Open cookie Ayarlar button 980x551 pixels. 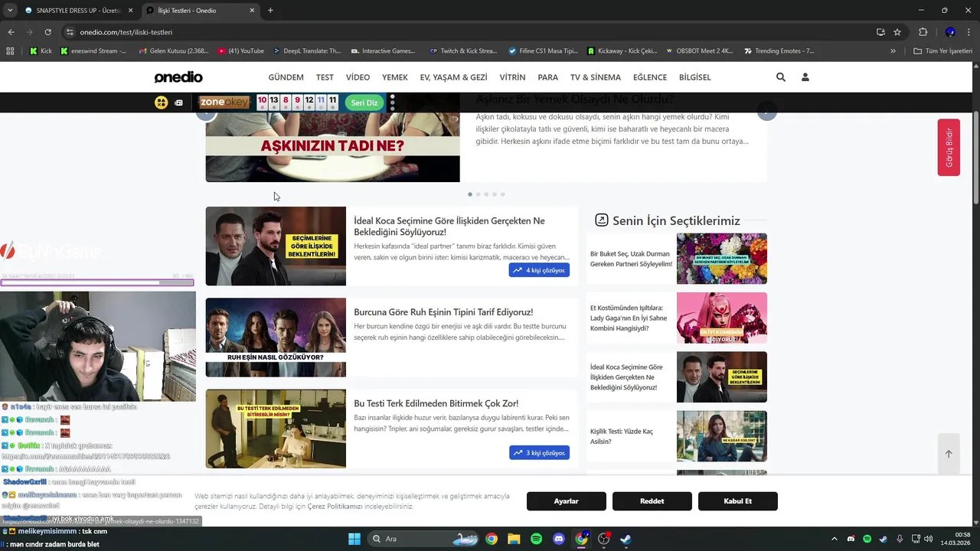click(x=567, y=501)
